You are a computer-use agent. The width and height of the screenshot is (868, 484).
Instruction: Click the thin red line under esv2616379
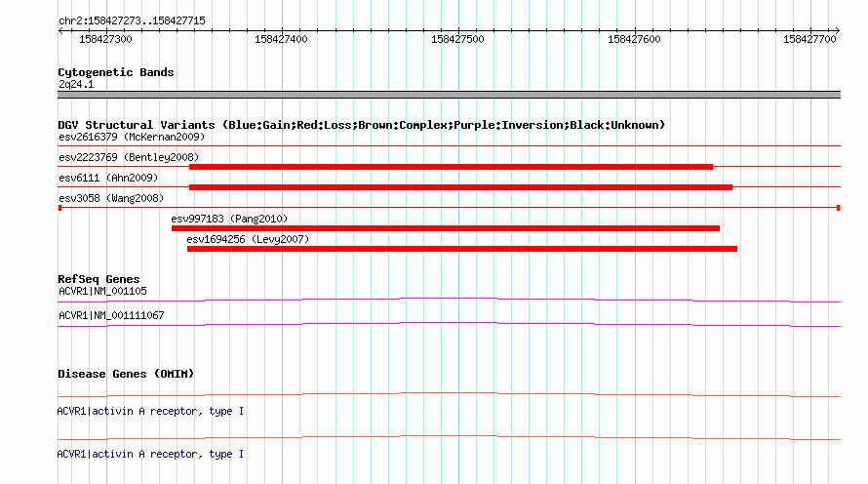[449, 145]
